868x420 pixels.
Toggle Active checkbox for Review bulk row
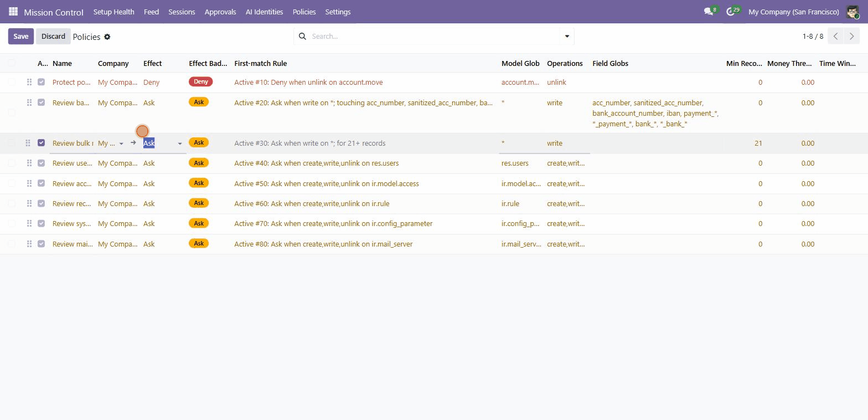point(41,143)
